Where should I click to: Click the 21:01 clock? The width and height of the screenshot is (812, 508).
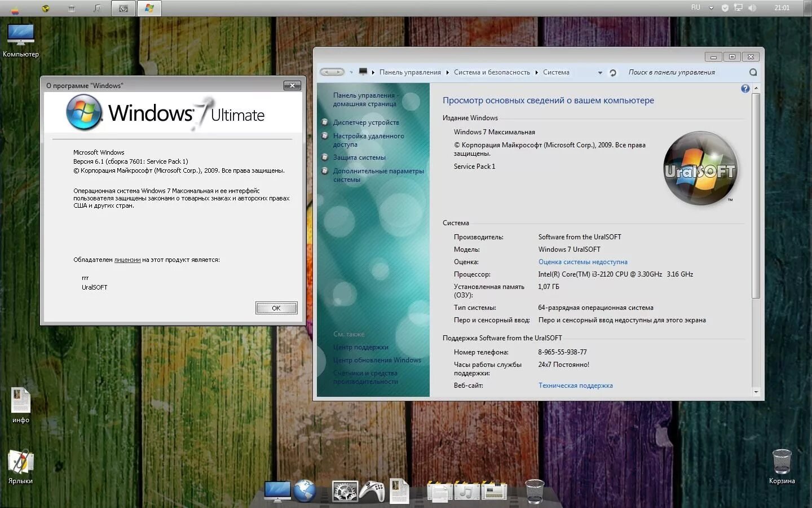(782, 8)
